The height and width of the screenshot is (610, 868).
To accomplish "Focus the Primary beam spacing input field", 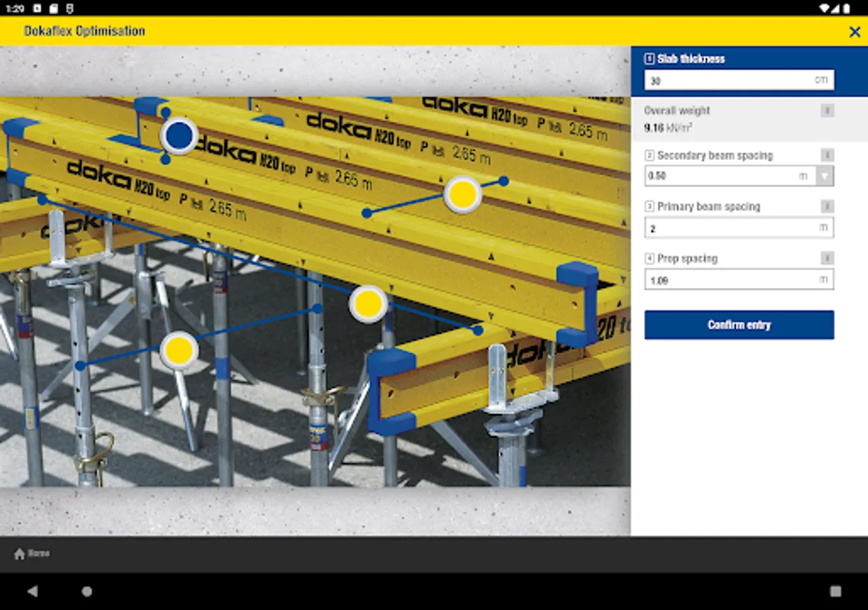I will [x=739, y=228].
